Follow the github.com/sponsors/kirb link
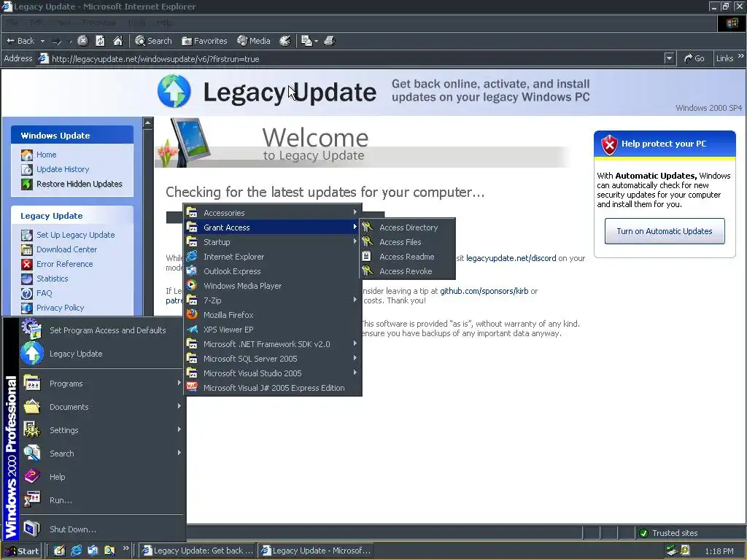This screenshot has width=747, height=560. click(484, 291)
